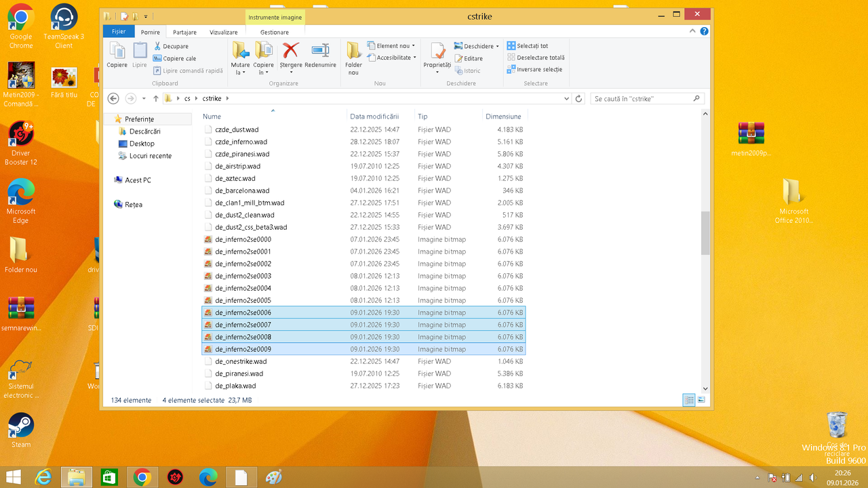Open the Fișier menu tab

tap(119, 32)
